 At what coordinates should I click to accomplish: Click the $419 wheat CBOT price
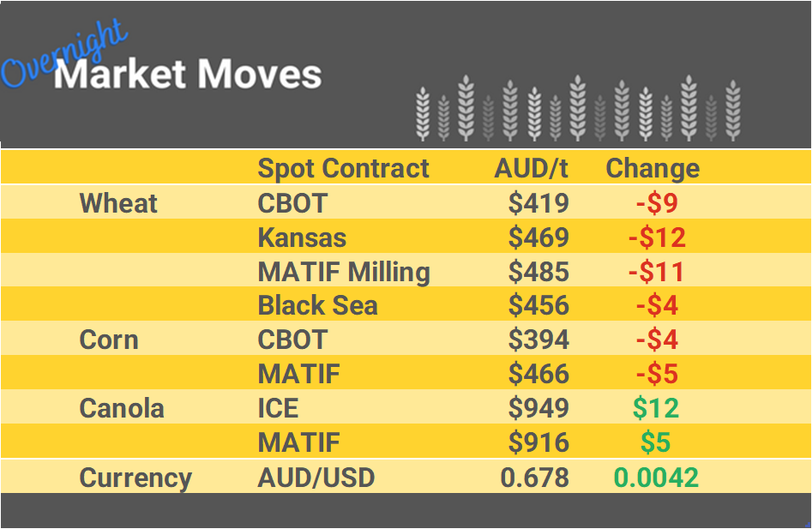[x=538, y=203]
